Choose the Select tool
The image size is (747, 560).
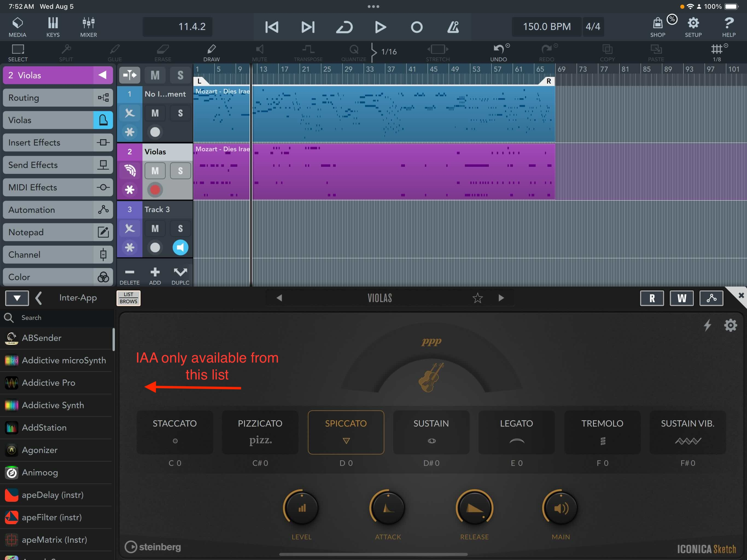click(x=18, y=53)
